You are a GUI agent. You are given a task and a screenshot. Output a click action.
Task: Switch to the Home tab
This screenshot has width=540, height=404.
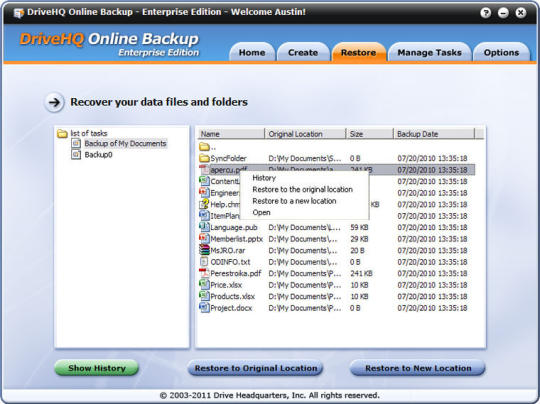coord(252,52)
